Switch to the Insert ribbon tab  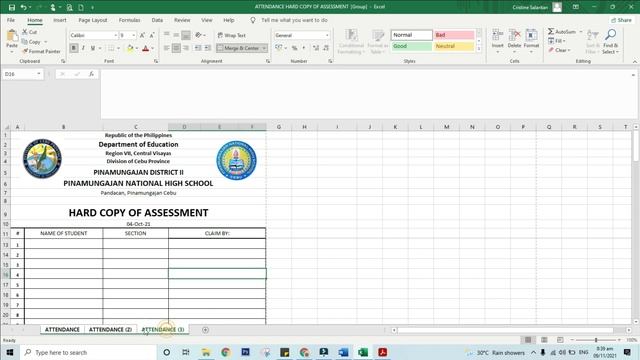pyautogui.click(x=60, y=20)
